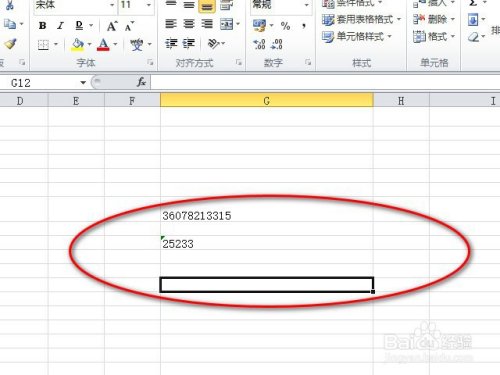The width and height of the screenshot is (500, 375).
Task: Decrease indent icon
Action: click(x=171, y=44)
